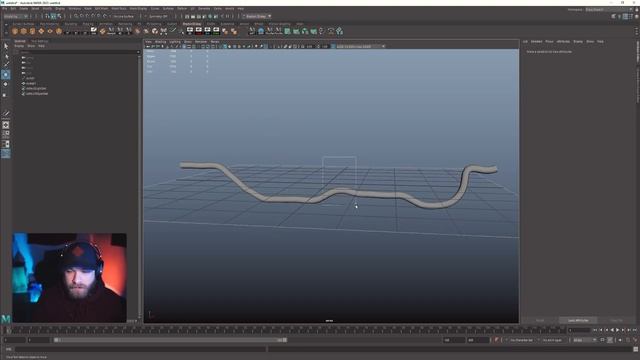Open Attribute Editor Selected menu
The width and height of the screenshot is (640, 360).
[x=536, y=42]
